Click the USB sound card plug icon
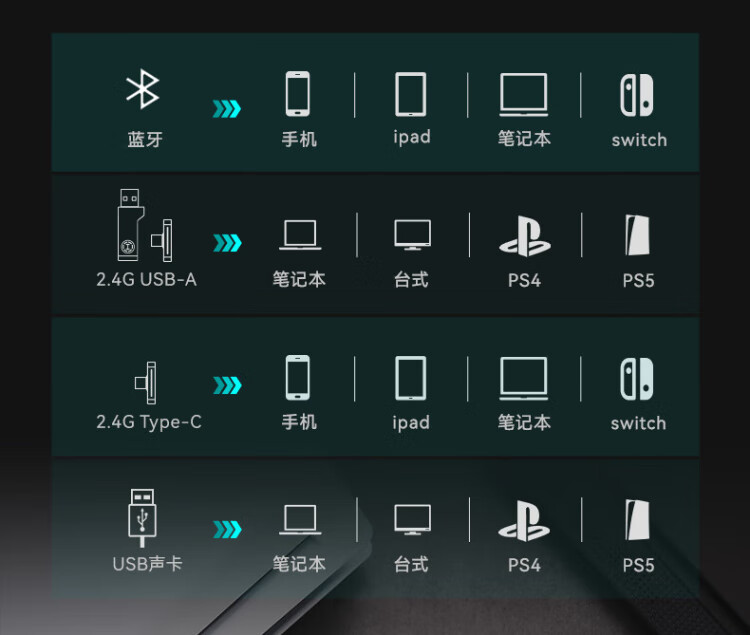 142,518
